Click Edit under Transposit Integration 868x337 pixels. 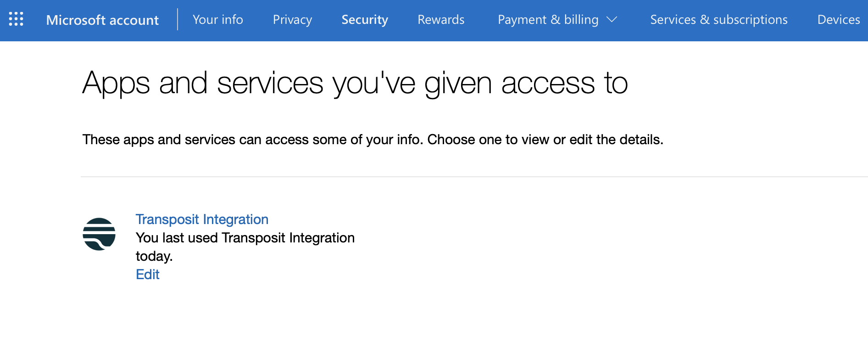[x=148, y=275]
